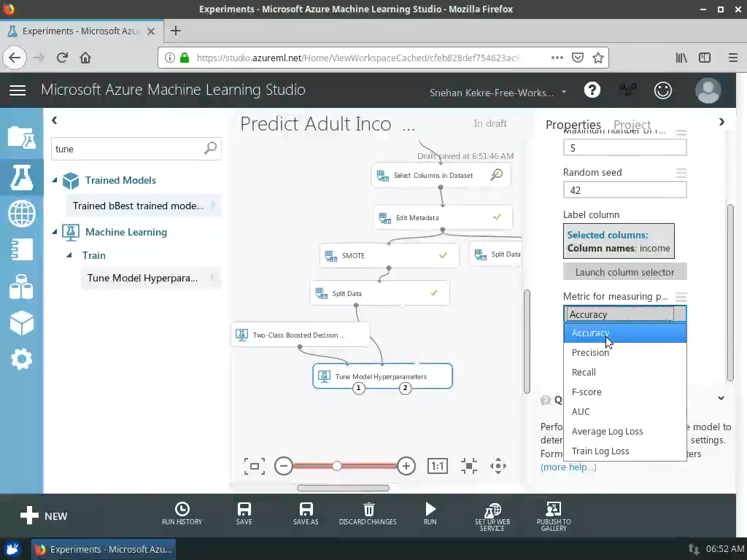This screenshot has height=560, width=747.
Task: Select the Edit Metadata module
Action: pos(443,217)
